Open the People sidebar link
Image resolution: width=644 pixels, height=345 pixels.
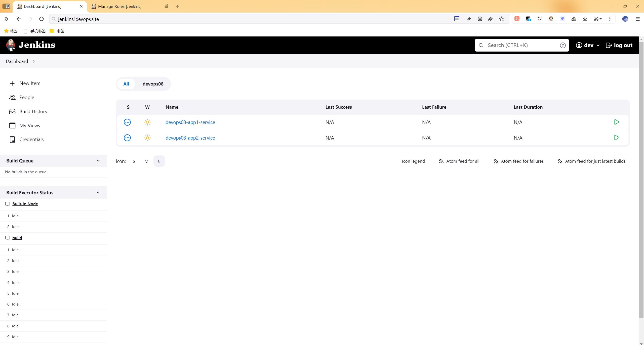click(27, 97)
